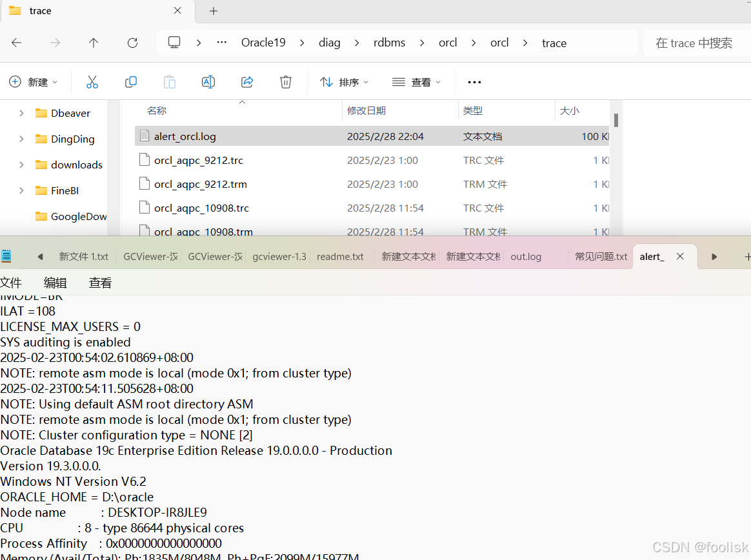Screen dimensions: 751x560
Task: Sort by 修改日期 column header
Action: (x=366, y=111)
